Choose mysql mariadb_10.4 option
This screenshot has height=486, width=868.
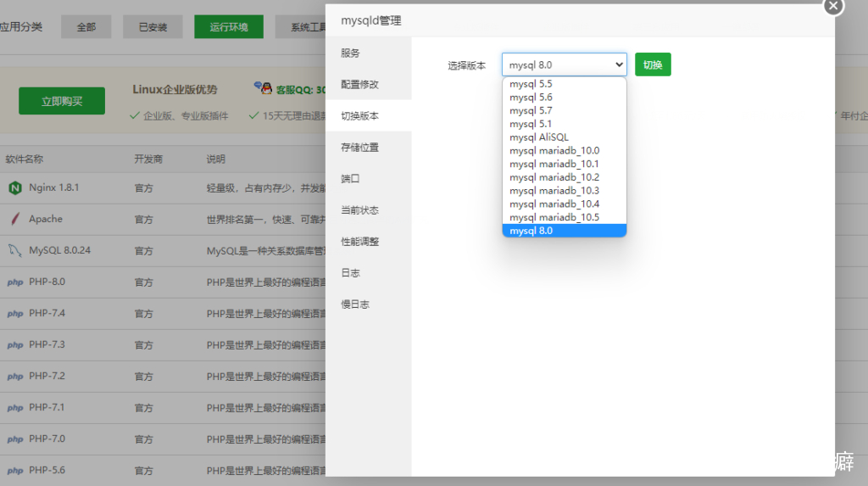(564, 204)
